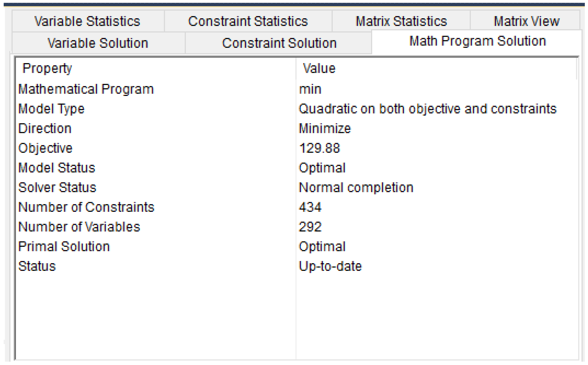This screenshot has height=365, width=588.
Task: Select the Mathematical Program row
Action: point(86,89)
